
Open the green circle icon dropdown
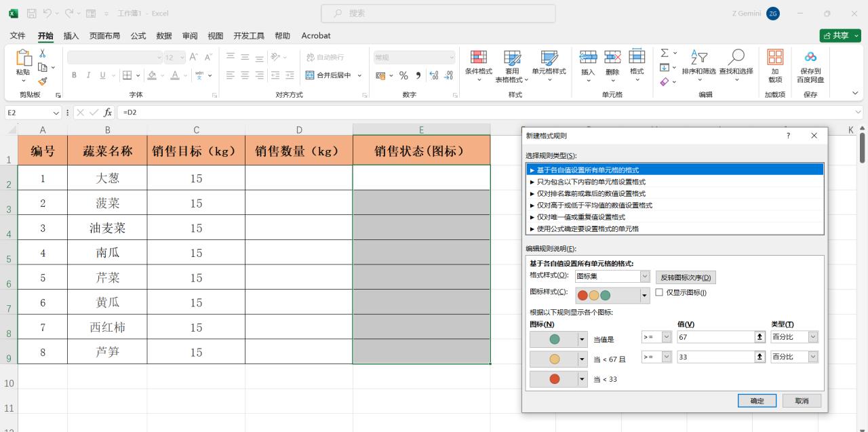[x=583, y=339]
